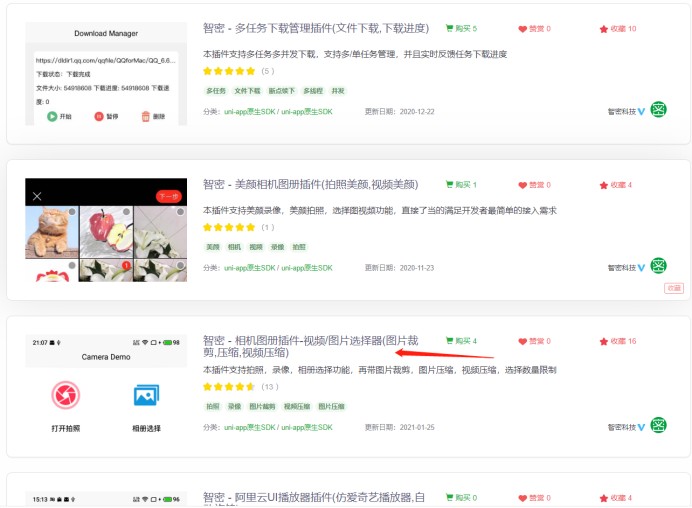Click the small 收藏 button under the 美颜相机 card
692x508 pixels.
point(674,288)
